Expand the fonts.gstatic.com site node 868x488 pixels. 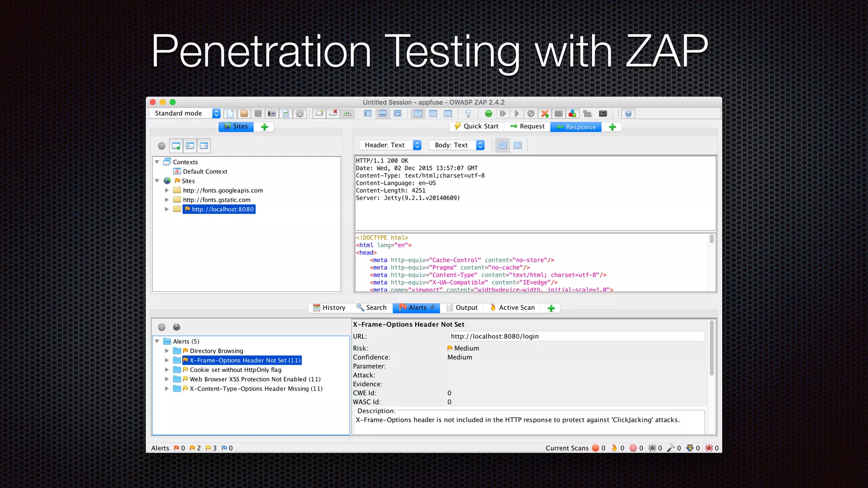[x=167, y=200]
